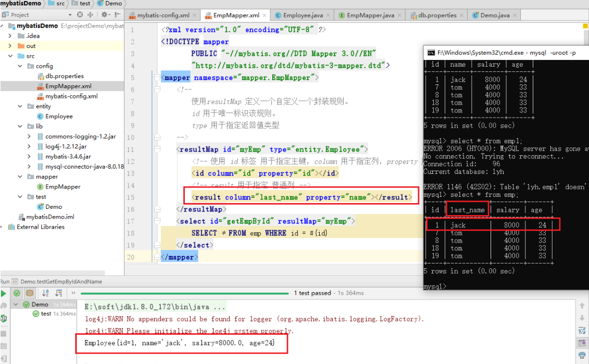Toggle scroll to end of console
Viewport: 589px width, 364px height.
[x=582, y=343]
